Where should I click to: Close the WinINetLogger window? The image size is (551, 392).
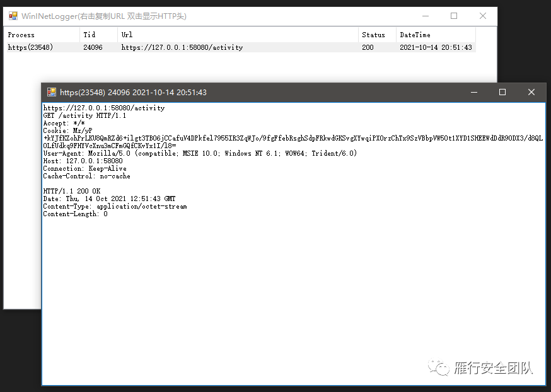point(483,16)
